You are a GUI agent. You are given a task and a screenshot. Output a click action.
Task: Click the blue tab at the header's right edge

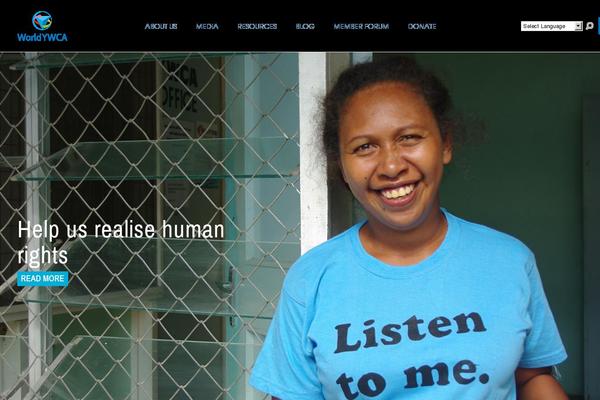tap(599, 26)
